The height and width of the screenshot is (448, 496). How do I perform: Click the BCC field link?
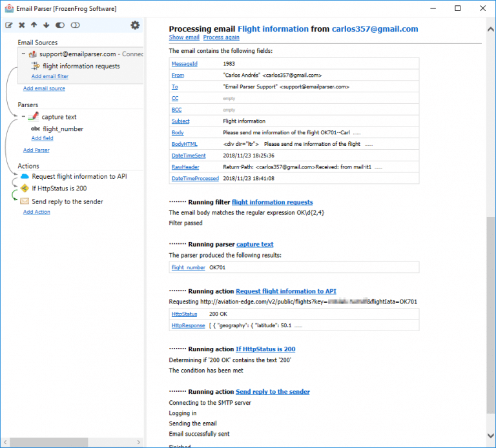(x=176, y=110)
